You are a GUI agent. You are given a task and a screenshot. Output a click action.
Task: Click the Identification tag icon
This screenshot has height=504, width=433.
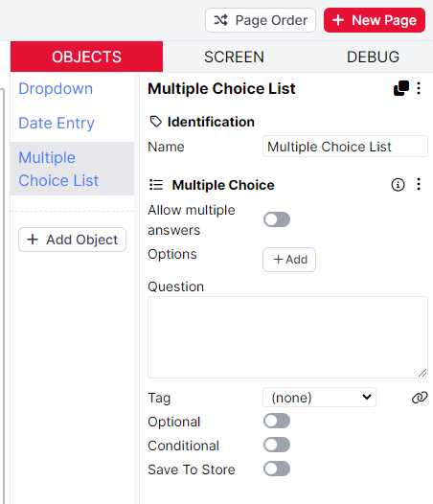tap(156, 122)
